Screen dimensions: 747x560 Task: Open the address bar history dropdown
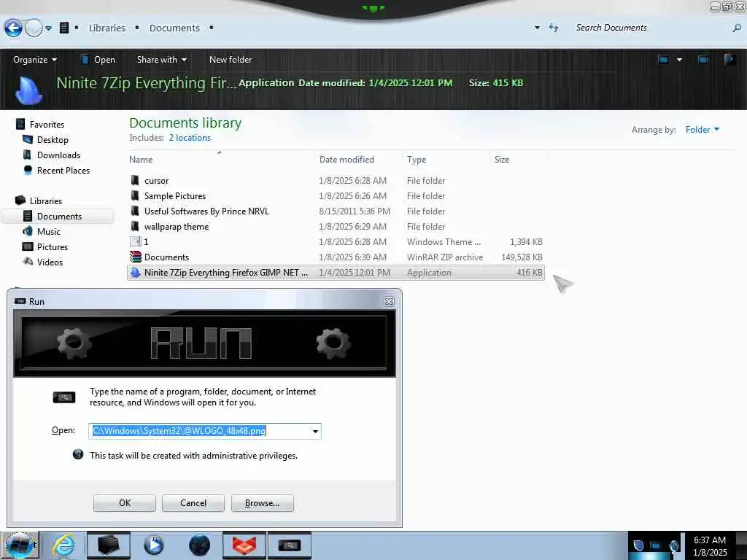tap(537, 28)
